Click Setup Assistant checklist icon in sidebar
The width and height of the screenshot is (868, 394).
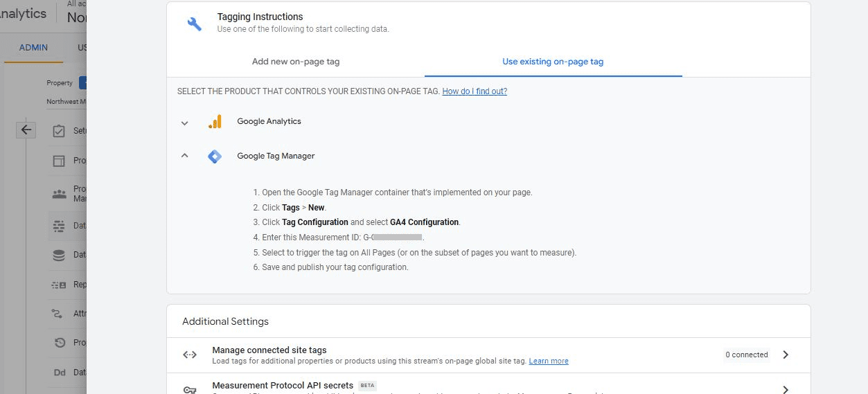pos(60,131)
